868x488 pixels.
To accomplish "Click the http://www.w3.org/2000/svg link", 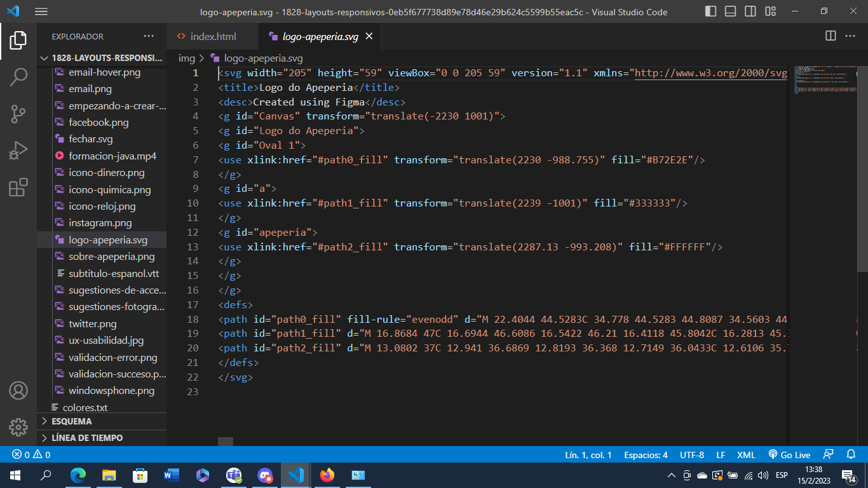I will [x=711, y=73].
